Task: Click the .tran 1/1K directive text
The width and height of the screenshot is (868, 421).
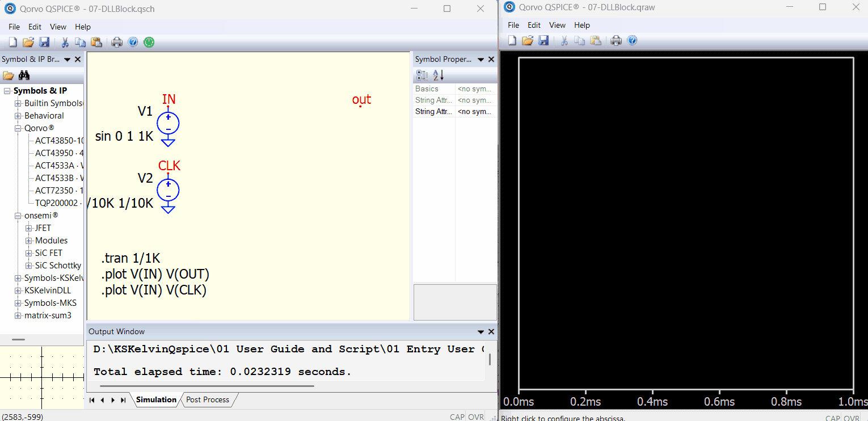Action: pyautogui.click(x=131, y=259)
